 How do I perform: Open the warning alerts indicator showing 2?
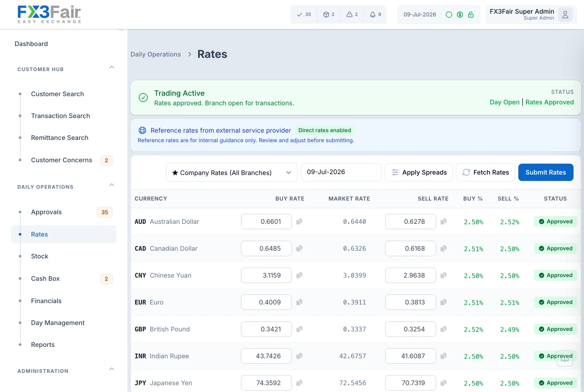click(352, 15)
